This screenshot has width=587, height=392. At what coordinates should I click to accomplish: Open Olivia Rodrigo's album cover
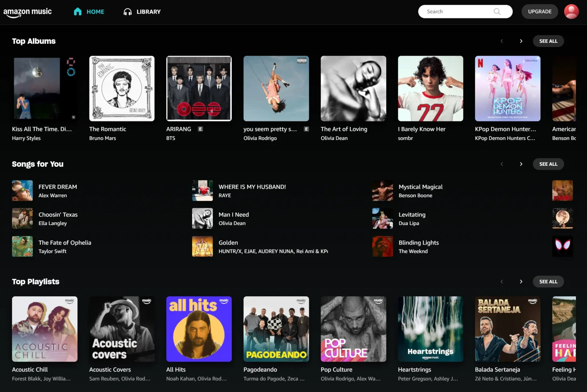pyautogui.click(x=276, y=88)
